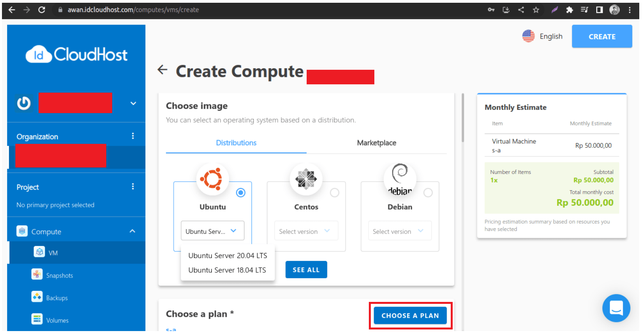Screen dimensions: 644x335
Task: Select the Centos radio button
Action: coord(335,193)
